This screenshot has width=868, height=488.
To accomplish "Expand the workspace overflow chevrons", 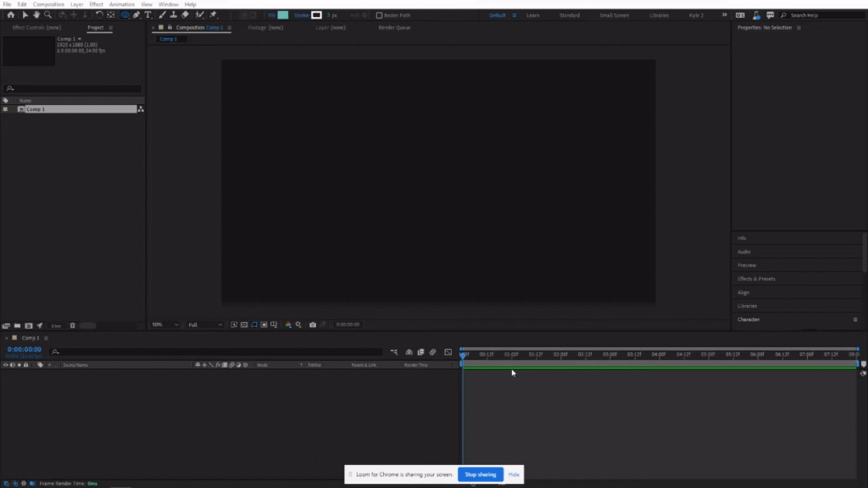I will tap(724, 15).
